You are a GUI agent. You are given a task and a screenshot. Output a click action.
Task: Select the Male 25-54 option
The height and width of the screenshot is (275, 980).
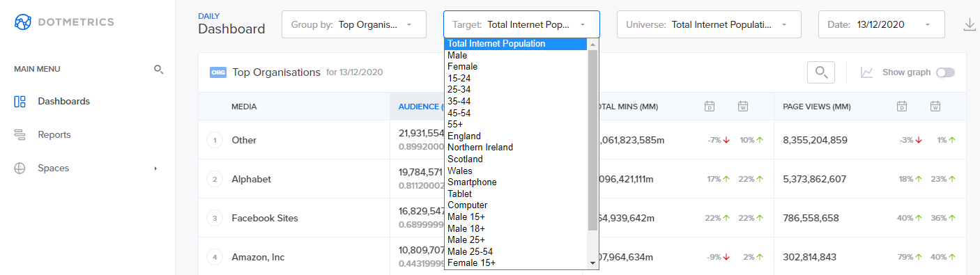516,251
